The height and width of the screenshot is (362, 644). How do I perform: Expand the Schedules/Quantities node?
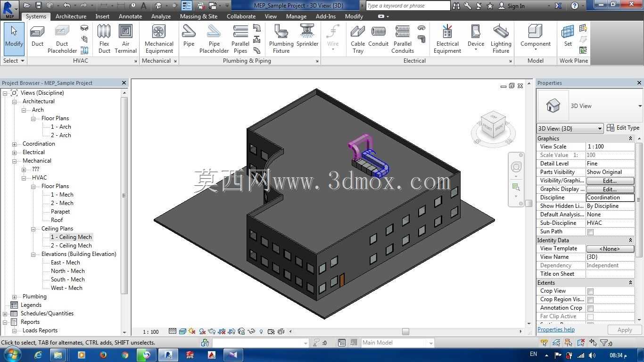pyautogui.click(x=5, y=313)
